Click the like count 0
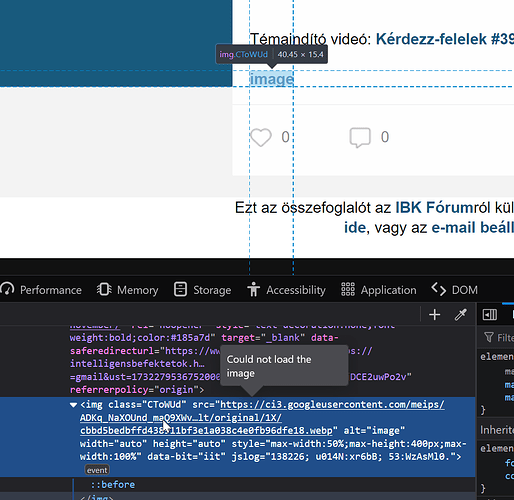This screenshot has height=500, width=514. (x=285, y=137)
